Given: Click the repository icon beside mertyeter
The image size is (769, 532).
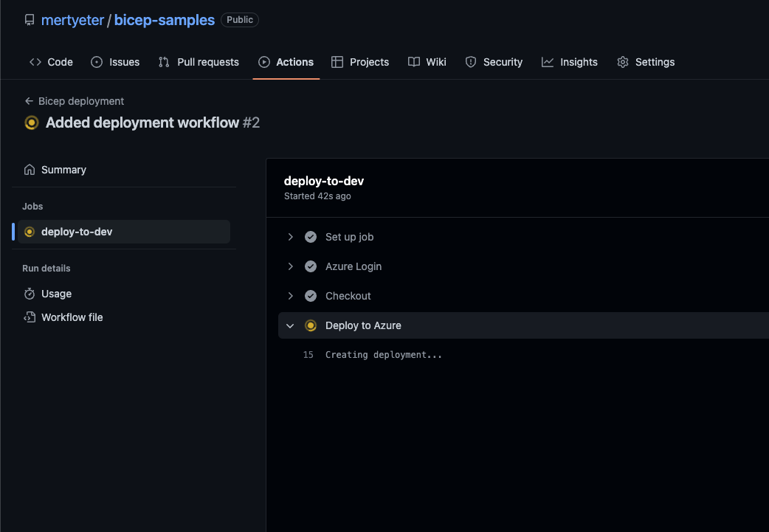Looking at the screenshot, I should coord(30,20).
